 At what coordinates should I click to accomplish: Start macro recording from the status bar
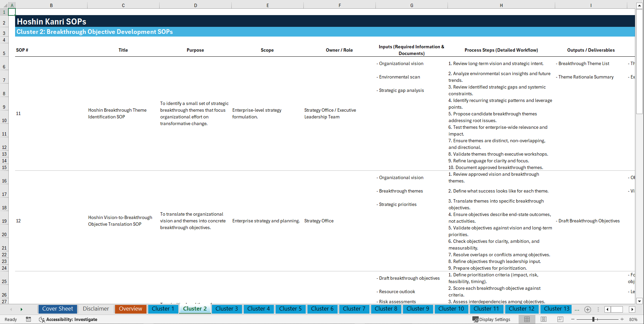point(28,319)
